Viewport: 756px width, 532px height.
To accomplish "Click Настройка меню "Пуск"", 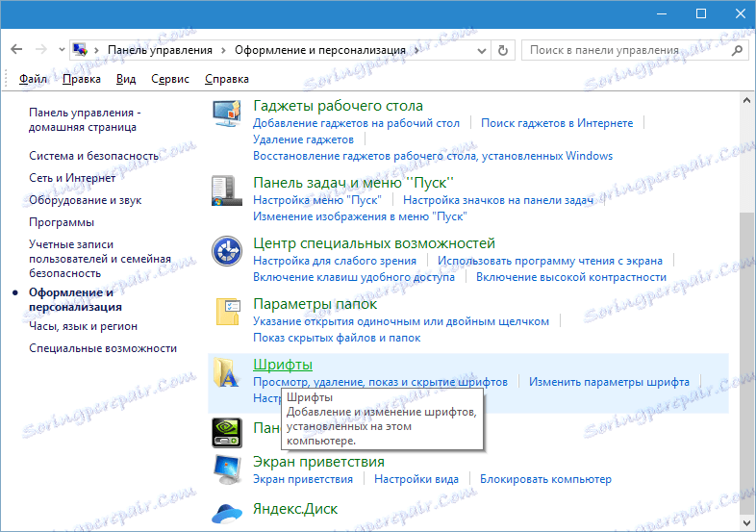I will pyautogui.click(x=317, y=200).
